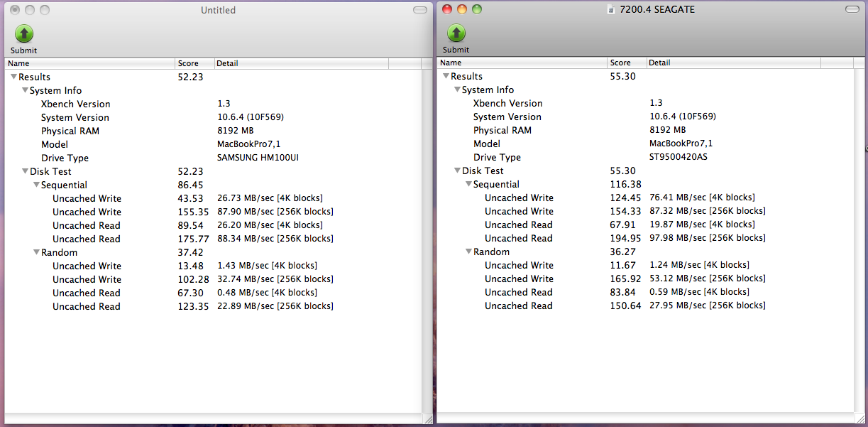
Task: Click 32.74 MB/sec [256K blocks] detail
Action: click(275, 279)
